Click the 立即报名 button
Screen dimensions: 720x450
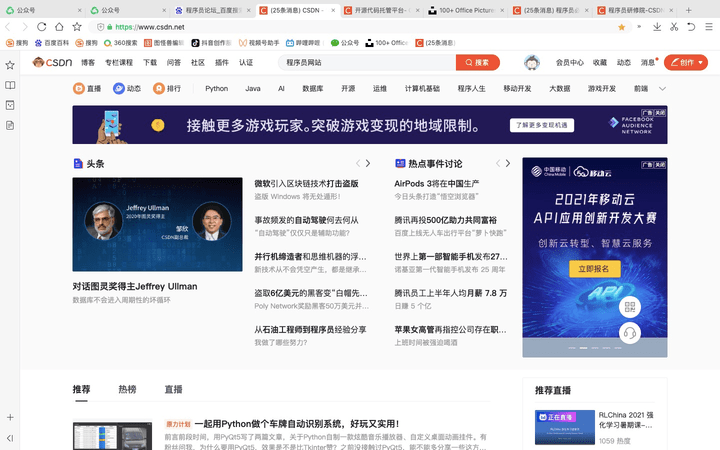click(x=594, y=269)
